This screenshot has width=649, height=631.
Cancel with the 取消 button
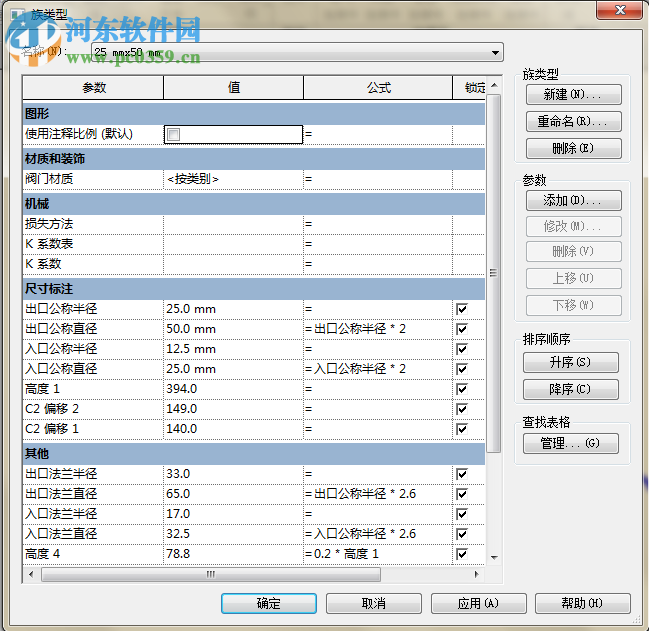[x=374, y=603]
